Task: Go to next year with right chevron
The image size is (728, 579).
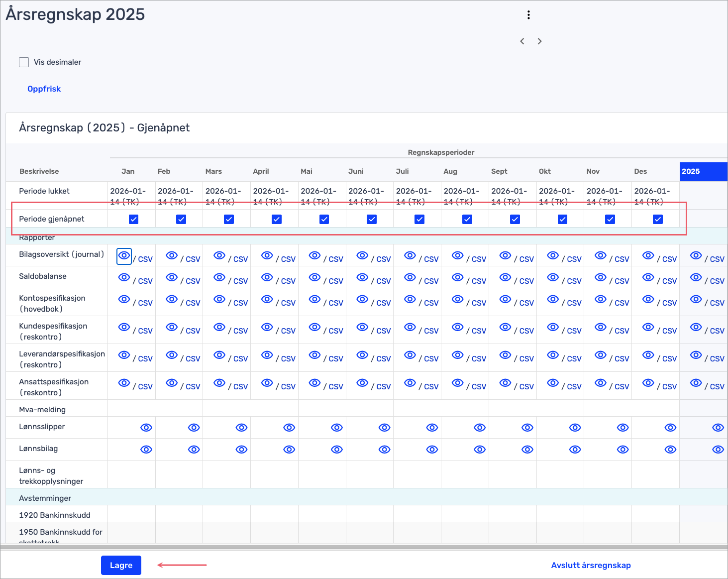Action: click(539, 41)
